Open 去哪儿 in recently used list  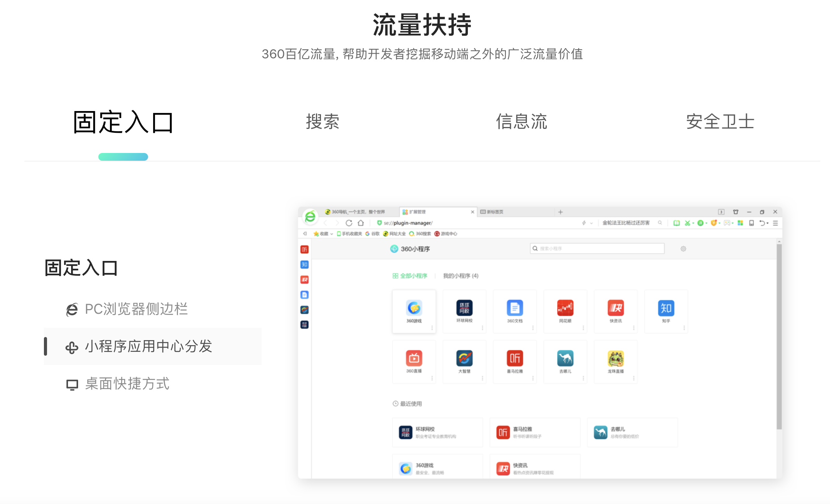[633, 432]
